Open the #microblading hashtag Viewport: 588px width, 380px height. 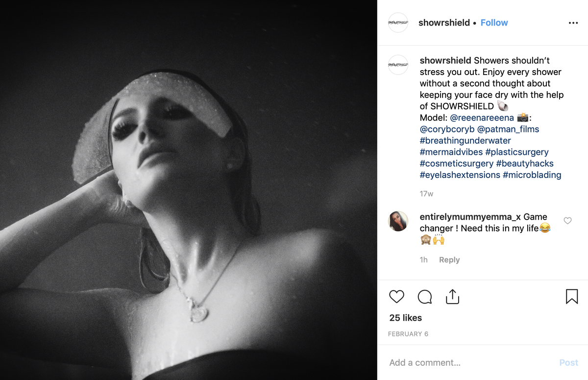(532, 175)
